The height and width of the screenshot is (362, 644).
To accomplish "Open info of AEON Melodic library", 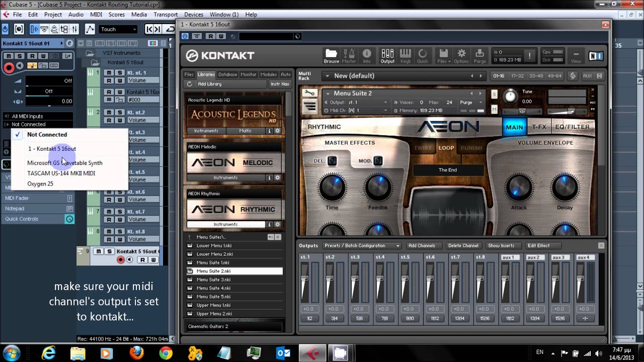I will tap(269, 177).
